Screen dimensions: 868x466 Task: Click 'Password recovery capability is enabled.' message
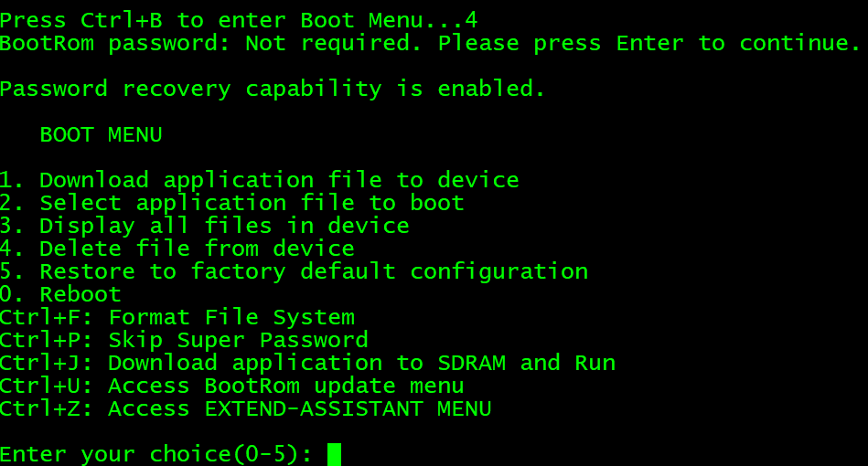(x=273, y=89)
